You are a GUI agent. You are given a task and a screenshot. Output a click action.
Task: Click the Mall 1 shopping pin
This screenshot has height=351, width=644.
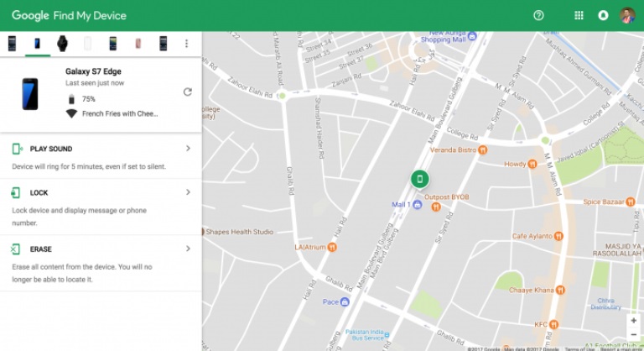pos(418,205)
